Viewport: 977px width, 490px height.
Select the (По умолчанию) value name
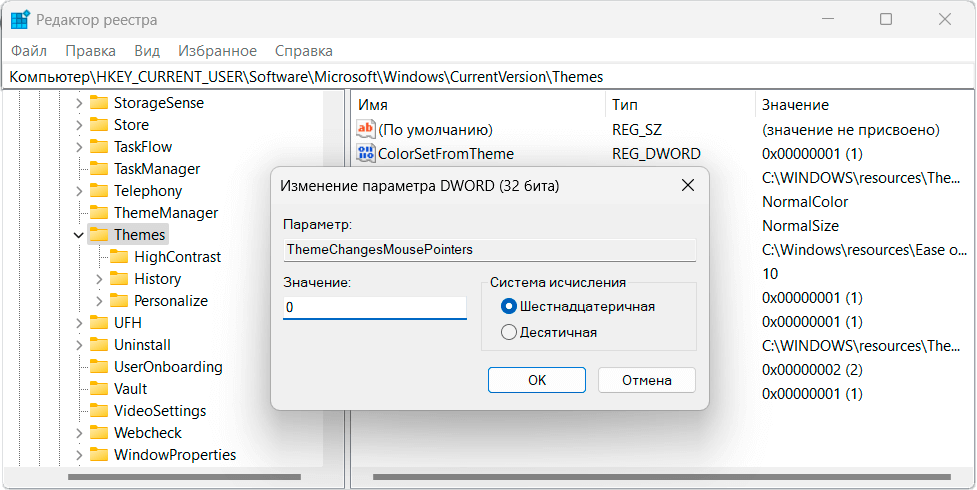click(436, 130)
